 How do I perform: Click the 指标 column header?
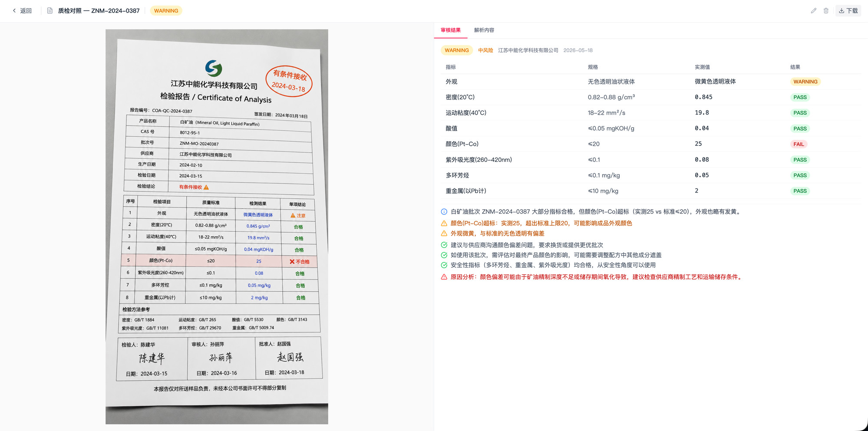point(451,67)
